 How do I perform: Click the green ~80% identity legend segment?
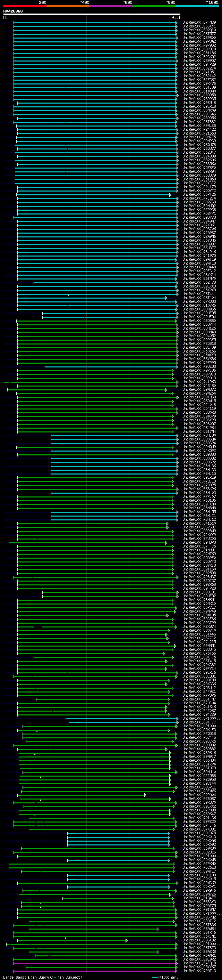[154, 6]
